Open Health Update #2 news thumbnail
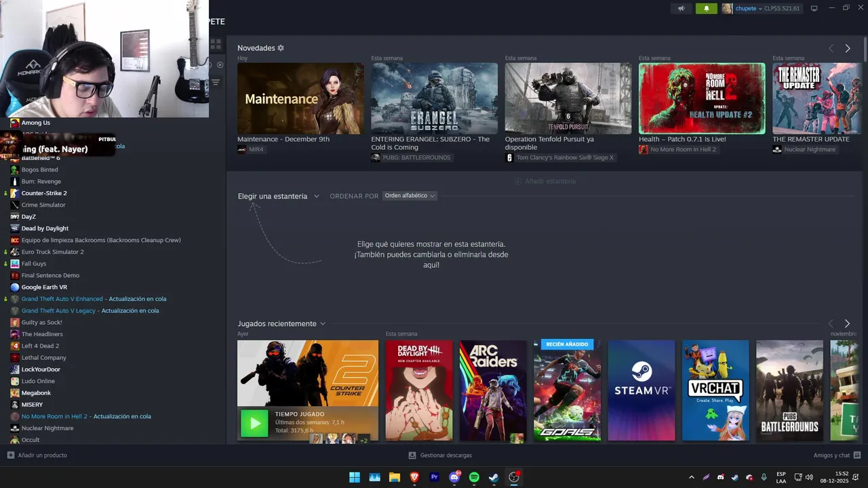Viewport: 868px width, 488px height. click(x=702, y=98)
